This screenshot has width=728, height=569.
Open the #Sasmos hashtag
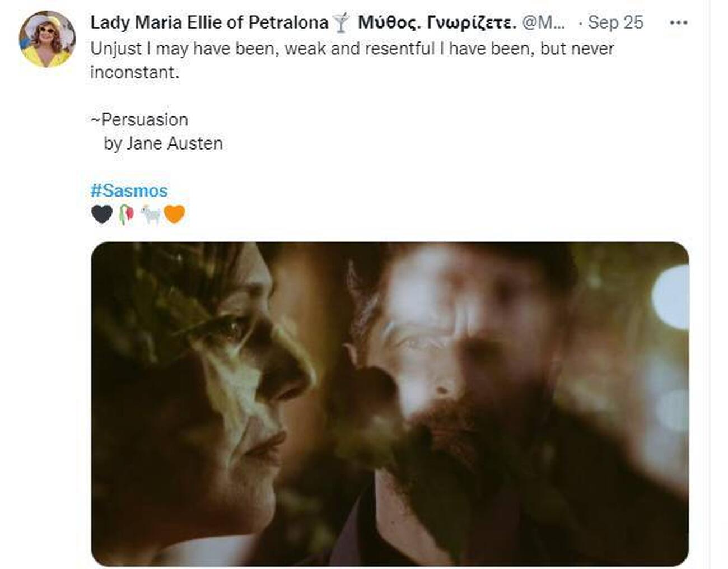tap(129, 190)
